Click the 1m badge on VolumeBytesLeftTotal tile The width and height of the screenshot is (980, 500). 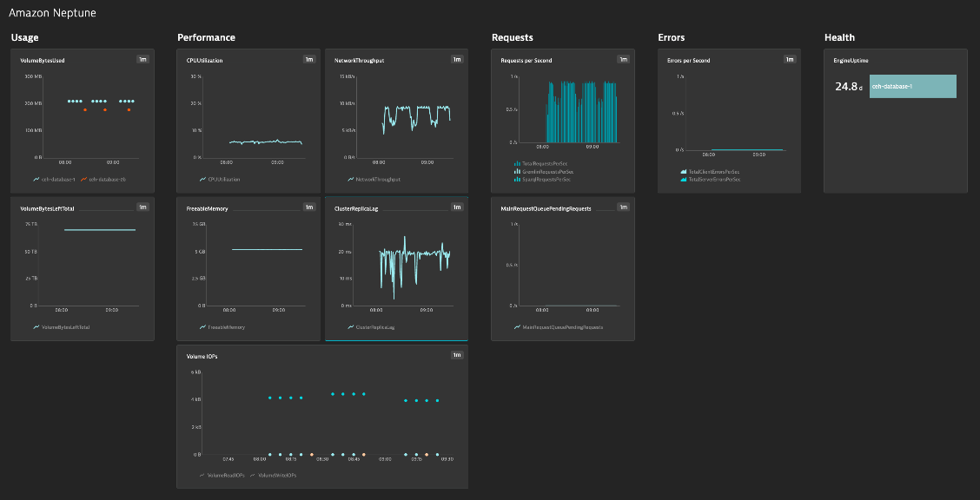pos(142,207)
